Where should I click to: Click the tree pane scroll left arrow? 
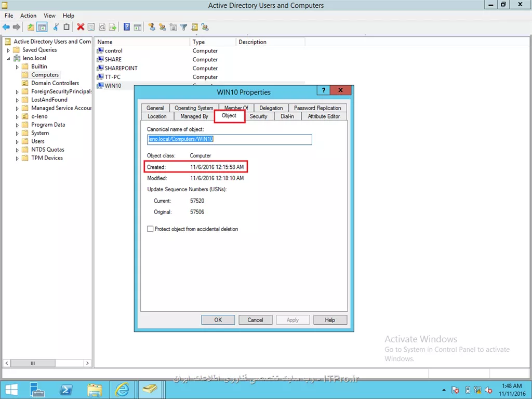click(6, 363)
